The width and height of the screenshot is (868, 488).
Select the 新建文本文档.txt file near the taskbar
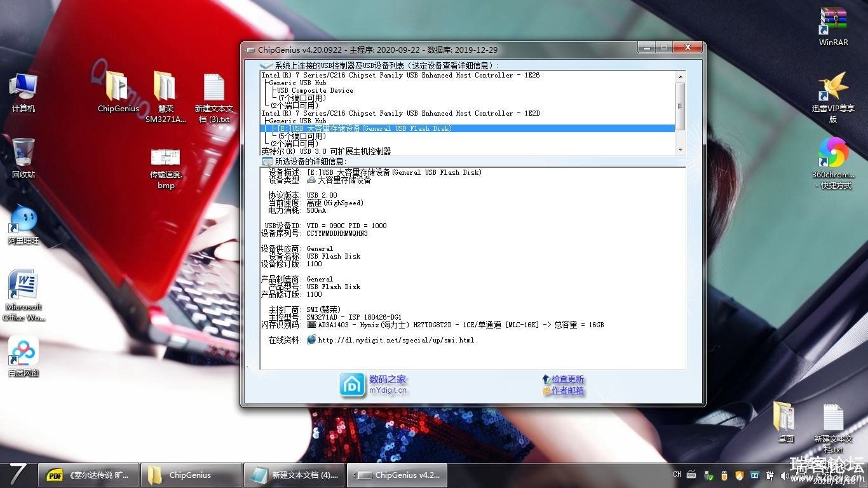[833, 428]
